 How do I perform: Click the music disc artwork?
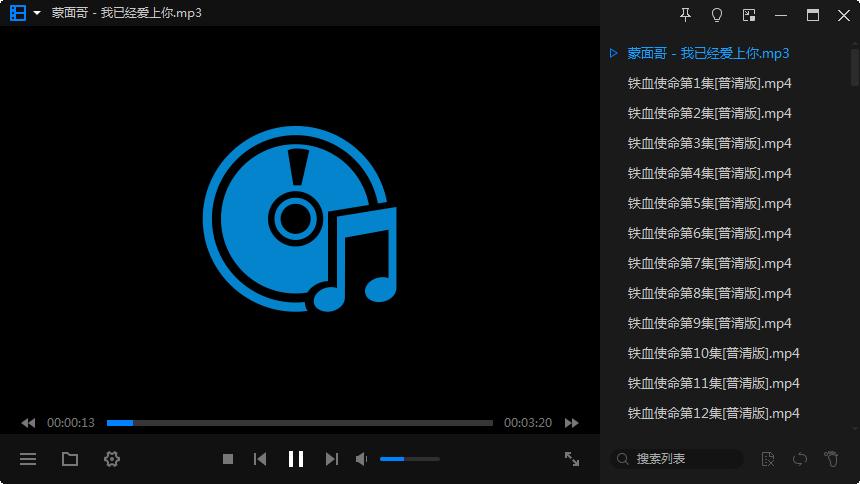tap(299, 220)
